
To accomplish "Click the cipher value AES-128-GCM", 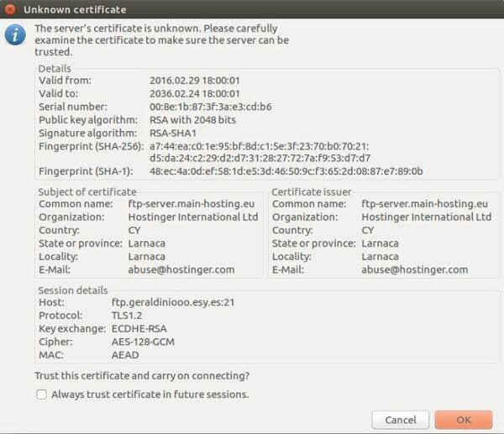I will pyautogui.click(x=143, y=342).
